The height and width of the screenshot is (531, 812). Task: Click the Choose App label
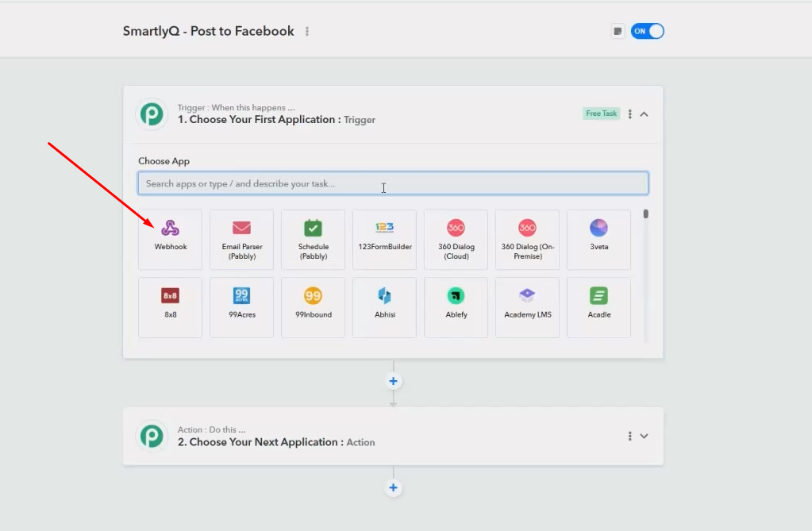164,161
